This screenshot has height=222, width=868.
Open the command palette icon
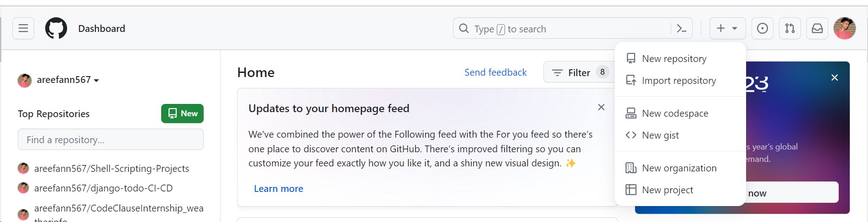point(682,29)
